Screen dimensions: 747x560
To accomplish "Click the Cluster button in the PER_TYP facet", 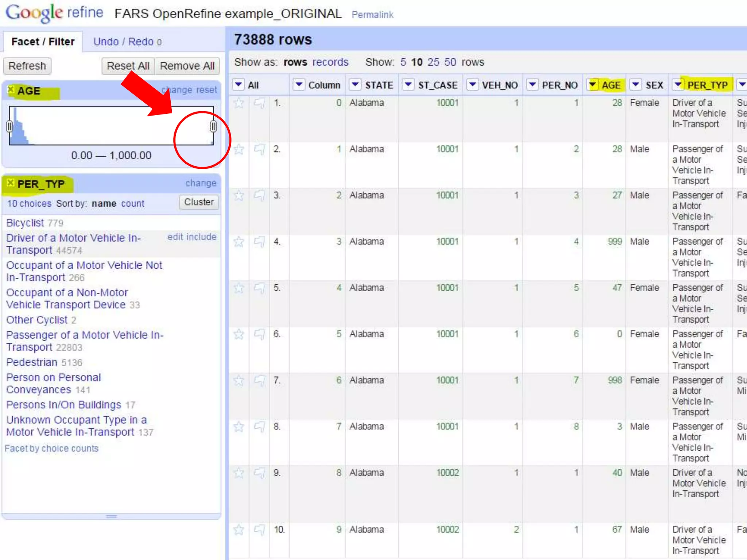I will click(x=199, y=202).
